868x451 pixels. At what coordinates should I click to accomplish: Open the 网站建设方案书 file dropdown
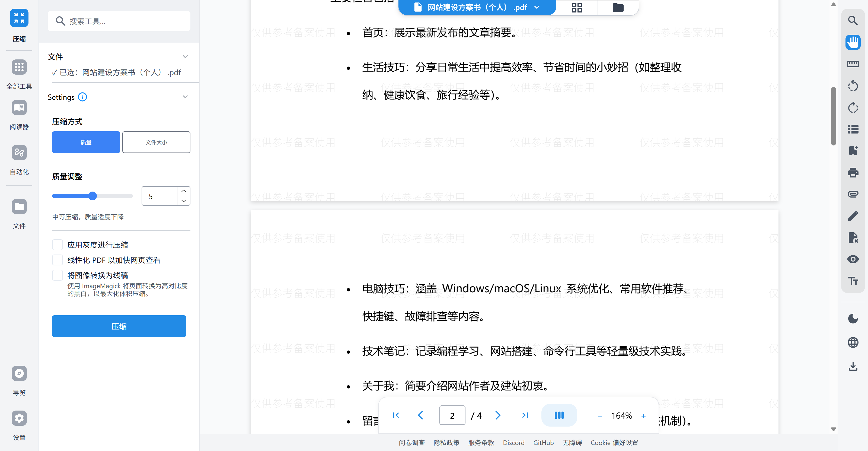click(x=537, y=7)
